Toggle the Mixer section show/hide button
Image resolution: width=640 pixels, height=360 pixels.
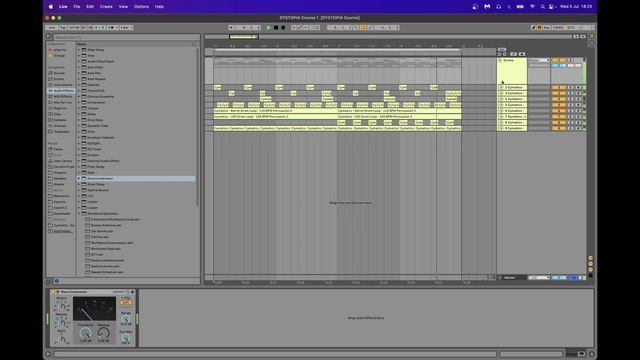point(590,269)
